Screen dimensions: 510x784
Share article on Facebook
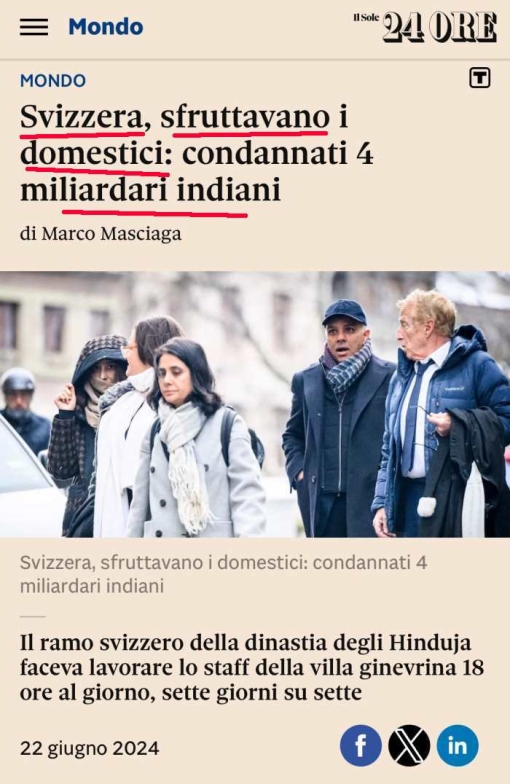point(360,746)
